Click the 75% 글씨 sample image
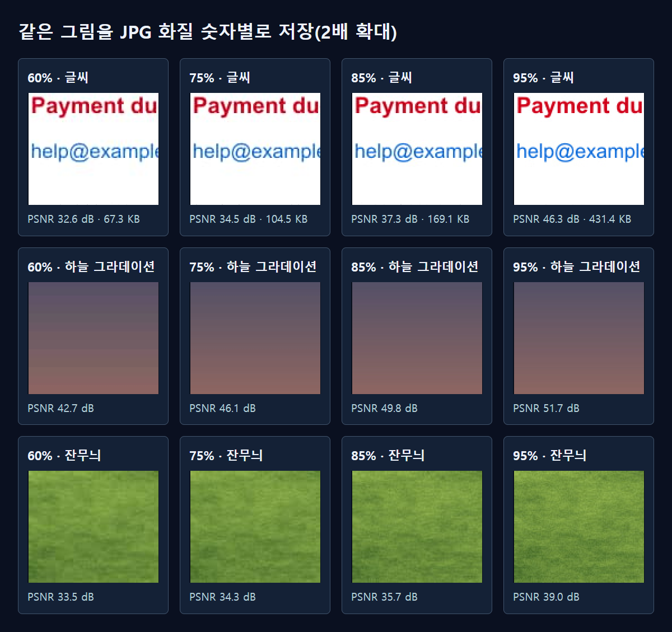Viewport: 672px width, 632px height. tap(255, 149)
